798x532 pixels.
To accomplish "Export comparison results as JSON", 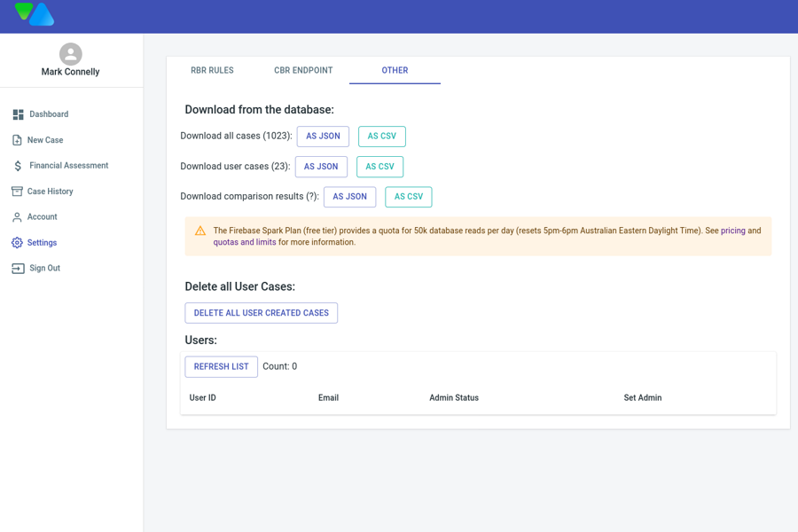I will pos(349,197).
